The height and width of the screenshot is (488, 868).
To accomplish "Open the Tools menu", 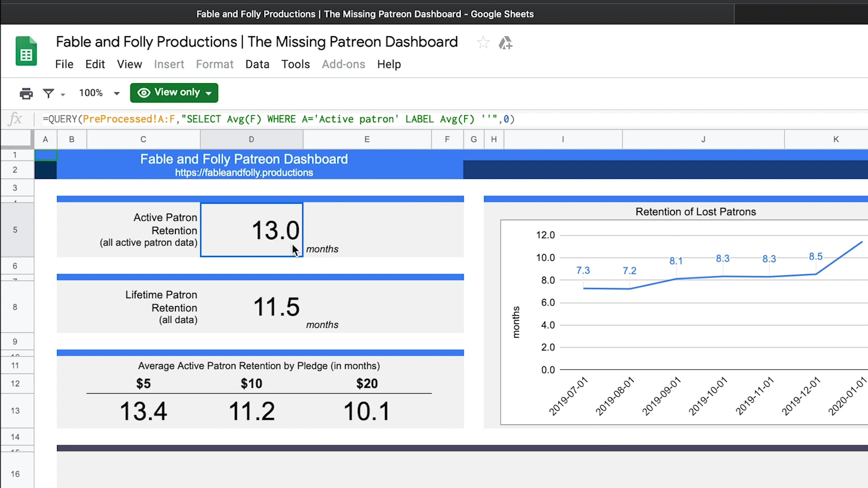I will (x=295, y=64).
